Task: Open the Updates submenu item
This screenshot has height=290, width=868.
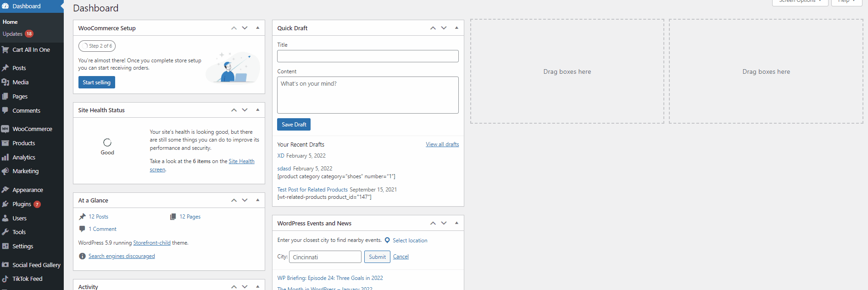Action: [x=18, y=34]
